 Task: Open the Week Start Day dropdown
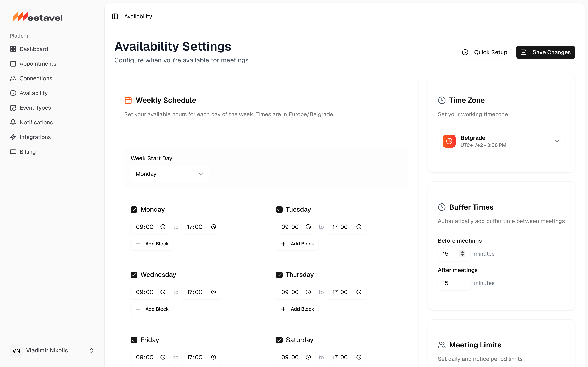pos(169,174)
